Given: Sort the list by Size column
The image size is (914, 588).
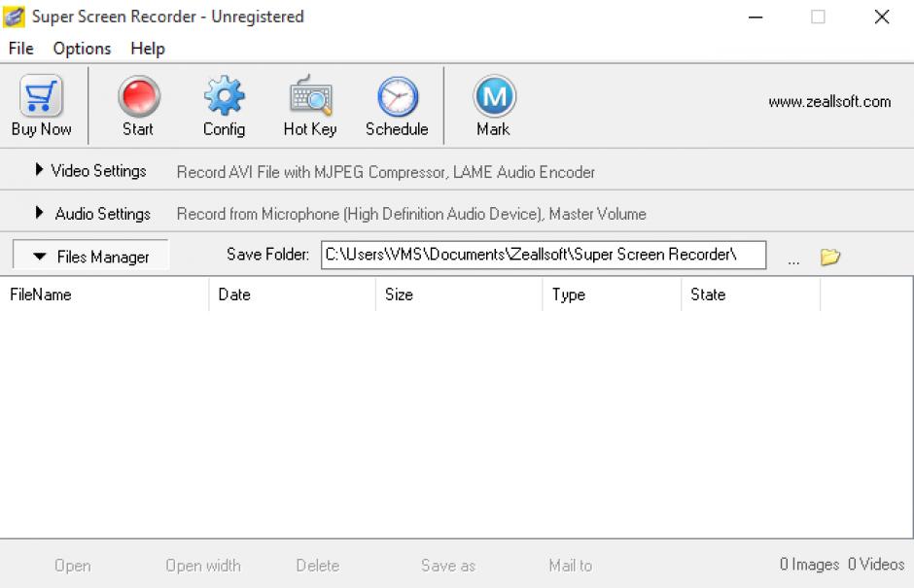Looking at the screenshot, I should click(459, 294).
